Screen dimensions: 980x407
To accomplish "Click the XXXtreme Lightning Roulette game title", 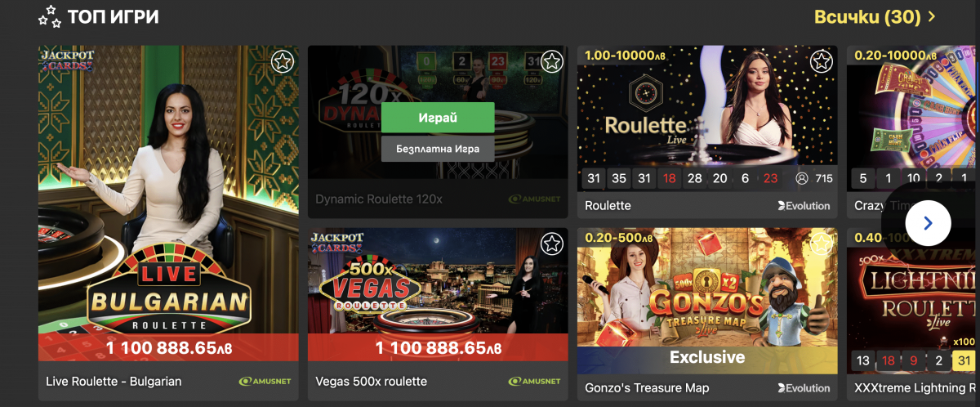I will click(915, 388).
